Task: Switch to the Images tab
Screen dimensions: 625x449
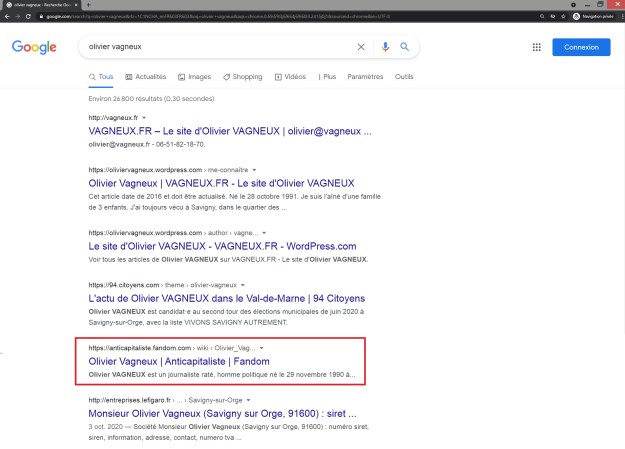Action: click(195, 77)
